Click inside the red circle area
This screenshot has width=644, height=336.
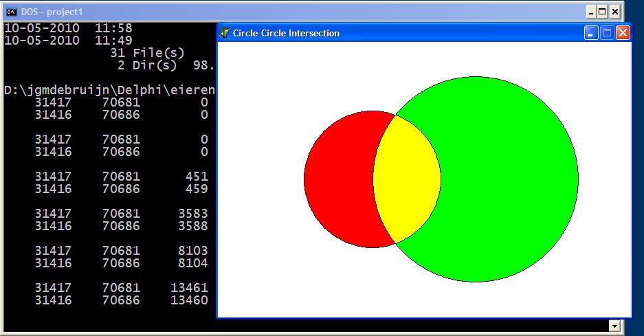coord(337,179)
